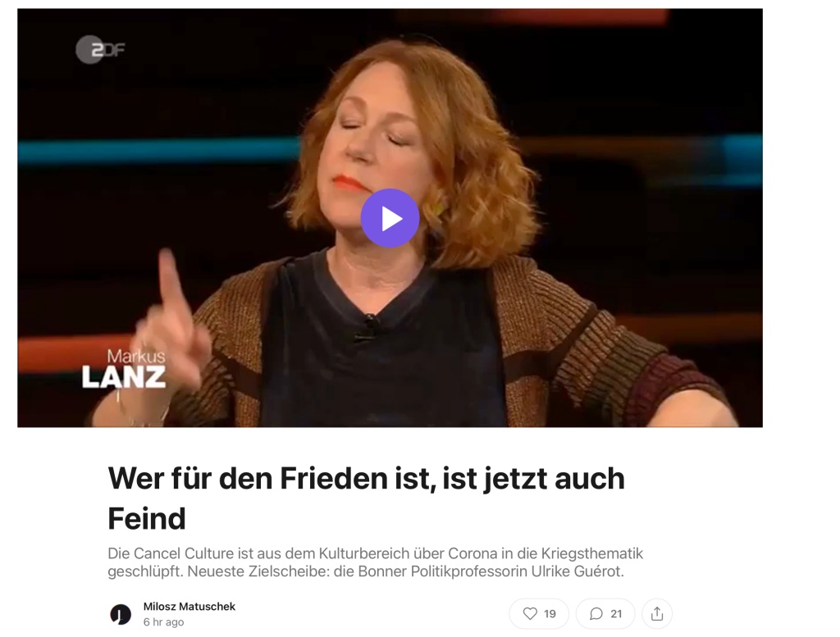
Task: Share the article using the share icon
Action: pos(657,613)
